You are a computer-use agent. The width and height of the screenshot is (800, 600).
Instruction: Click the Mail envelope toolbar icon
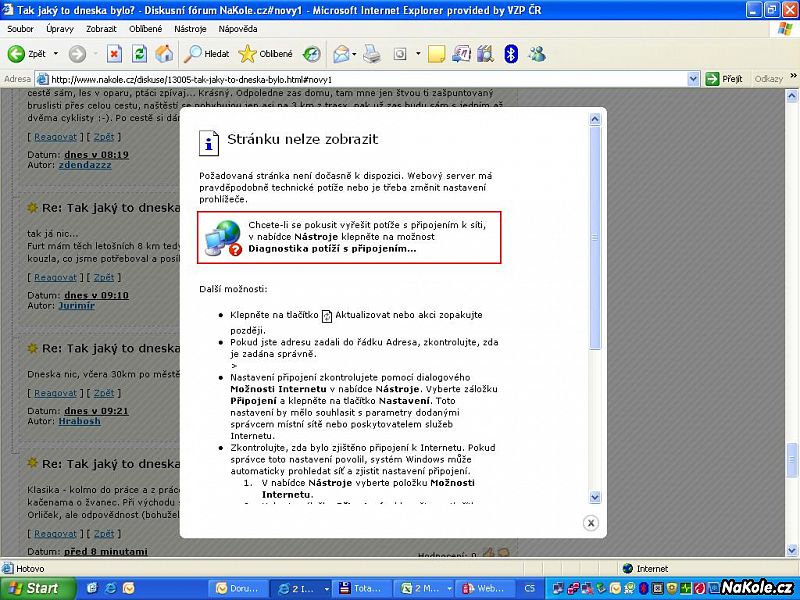(x=340, y=54)
